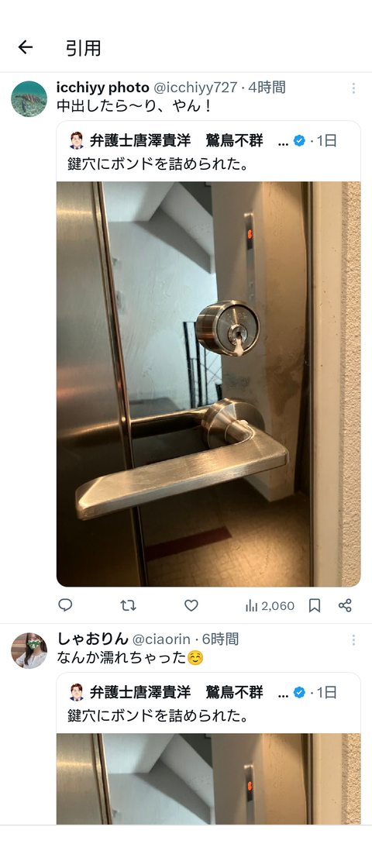Open the @icchiyy727 handle

click(x=195, y=87)
